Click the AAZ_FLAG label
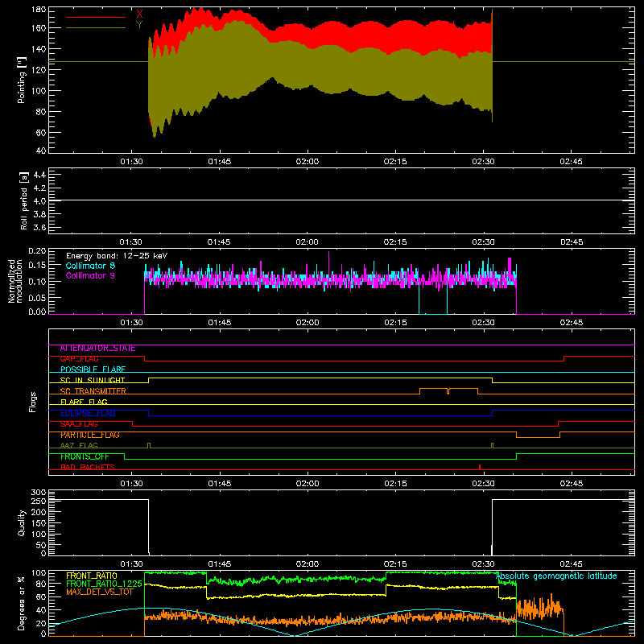 [79, 446]
